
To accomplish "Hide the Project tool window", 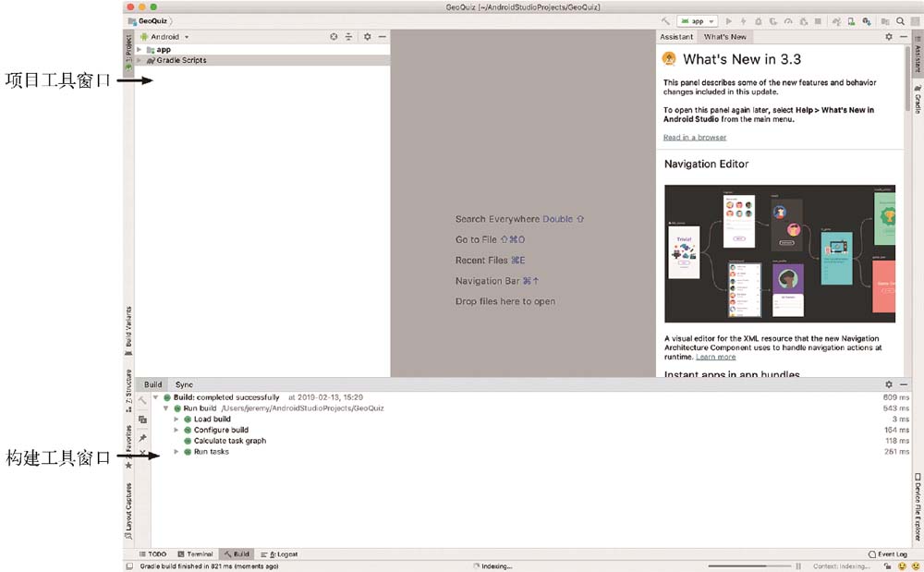I will [x=383, y=37].
